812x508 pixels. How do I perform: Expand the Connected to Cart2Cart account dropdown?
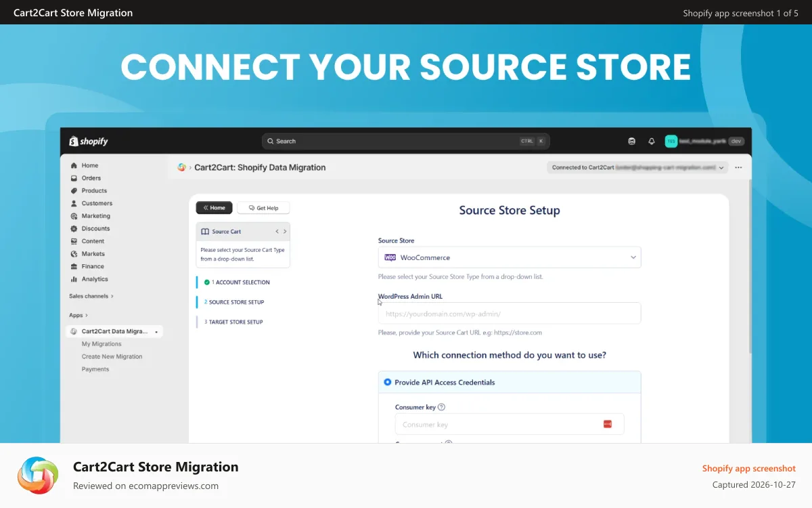637,167
